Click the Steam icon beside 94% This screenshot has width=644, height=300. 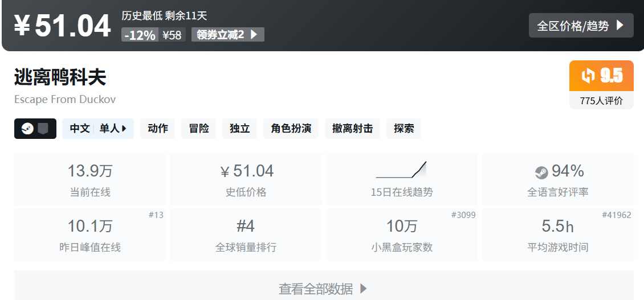(x=542, y=172)
